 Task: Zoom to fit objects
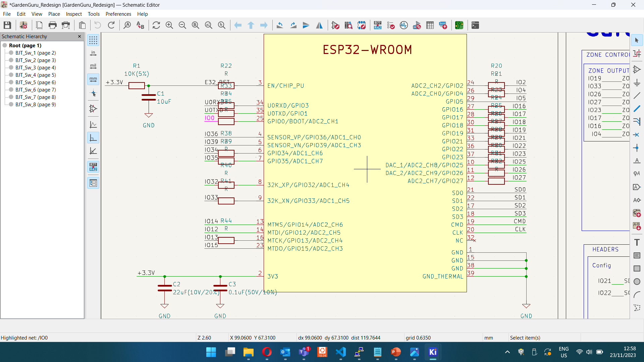209,25
